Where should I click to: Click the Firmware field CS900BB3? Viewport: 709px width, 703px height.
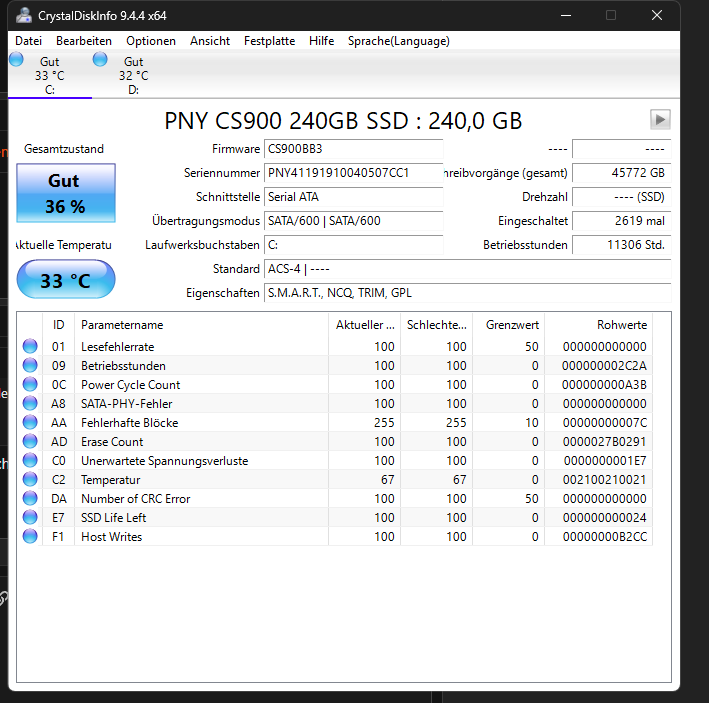coord(354,149)
